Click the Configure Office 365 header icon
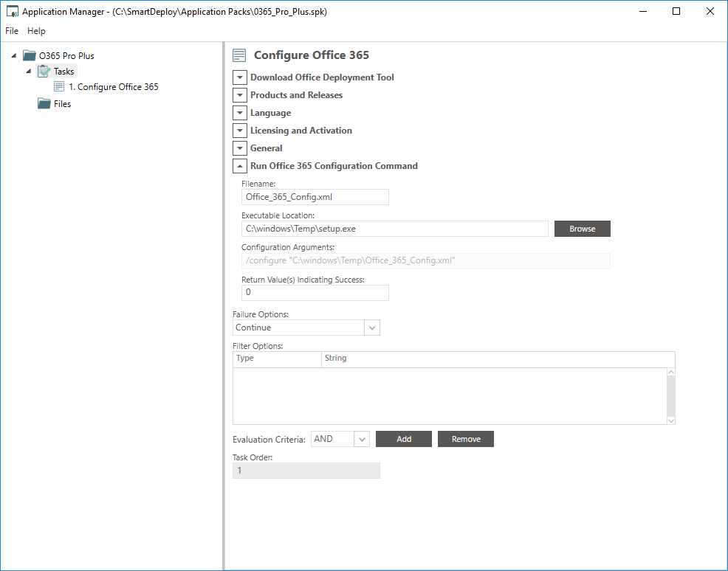The height and width of the screenshot is (571, 728). (239, 55)
